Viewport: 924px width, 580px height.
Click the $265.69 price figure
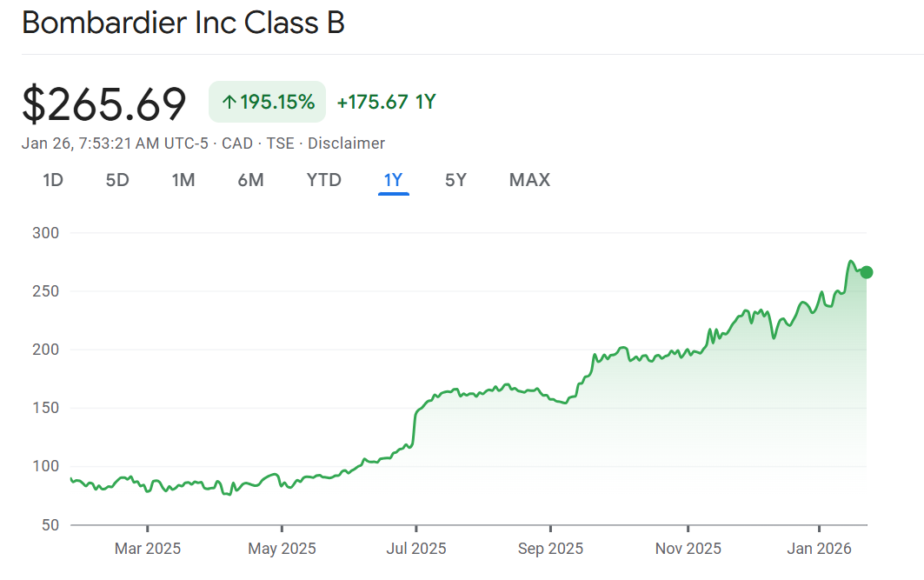104,103
